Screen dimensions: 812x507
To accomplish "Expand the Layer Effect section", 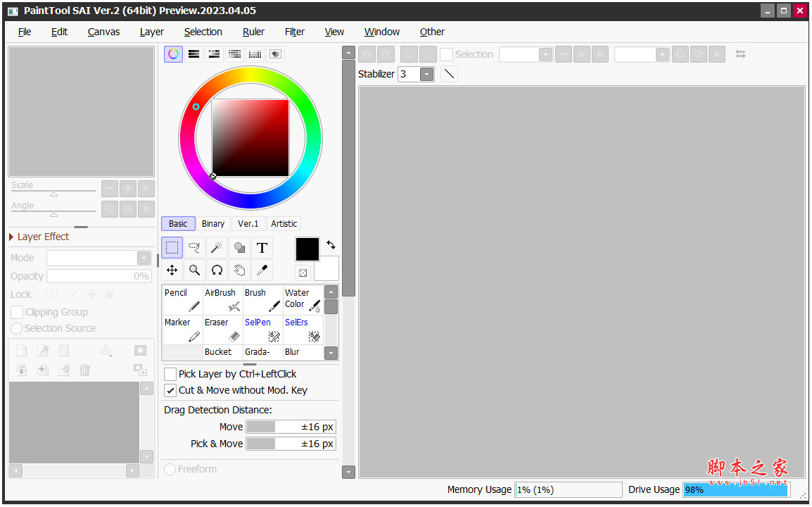I will 11,237.
